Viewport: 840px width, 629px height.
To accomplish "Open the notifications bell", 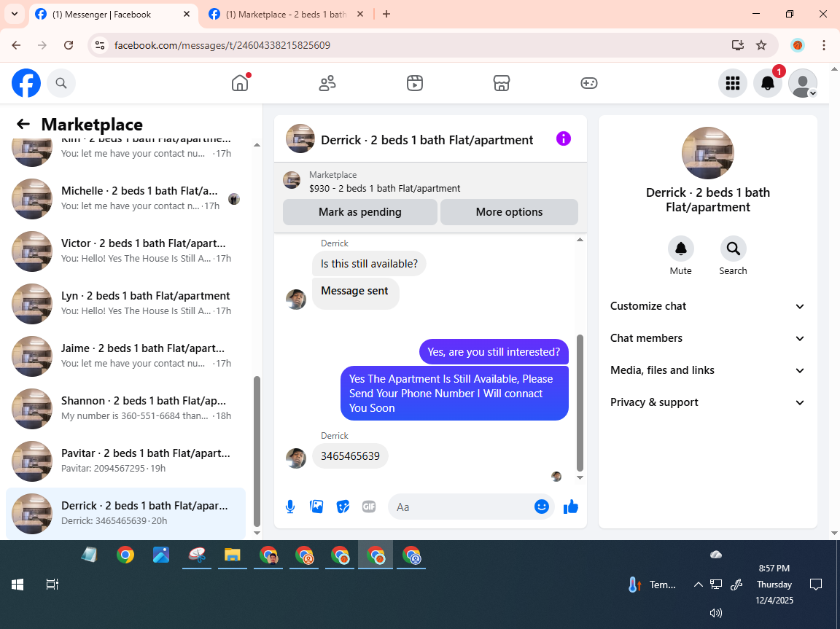I will click(768, 83).
